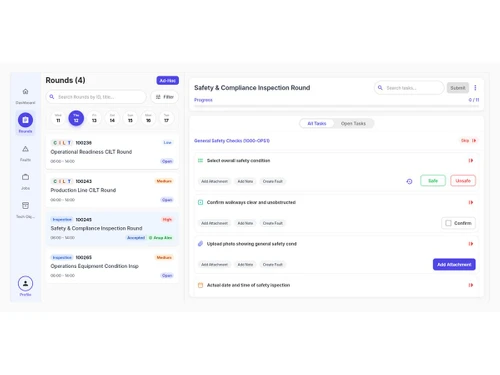Click the history clock icon beside Safe

coord(409,181)
